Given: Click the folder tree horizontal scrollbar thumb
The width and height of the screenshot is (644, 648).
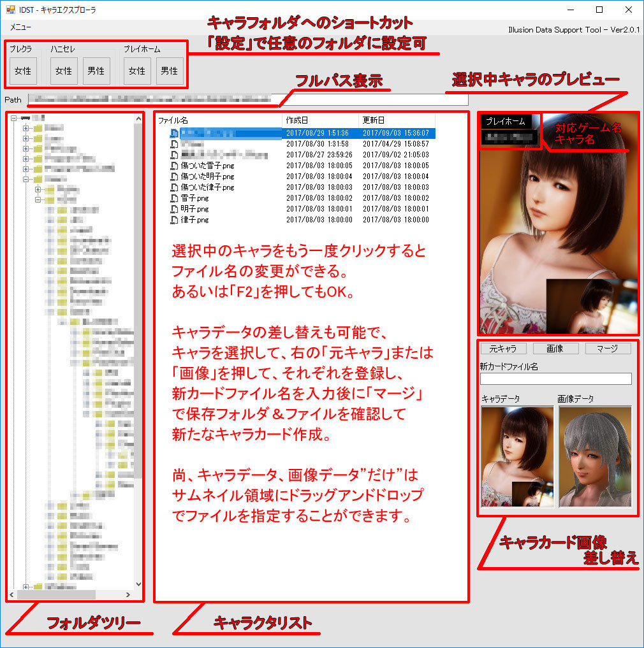Looking at the screenshot, I should click(56, 594).
